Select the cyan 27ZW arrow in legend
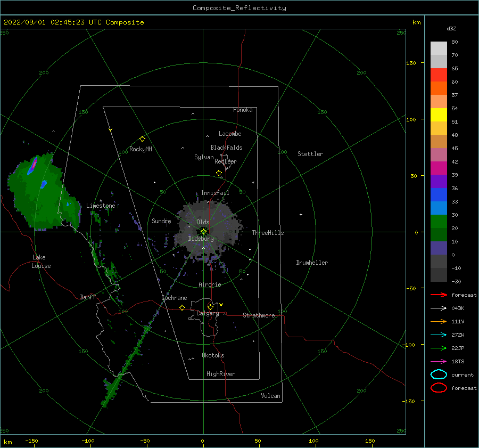The height and width of the screenshot is (448, 479). [439, 335]
